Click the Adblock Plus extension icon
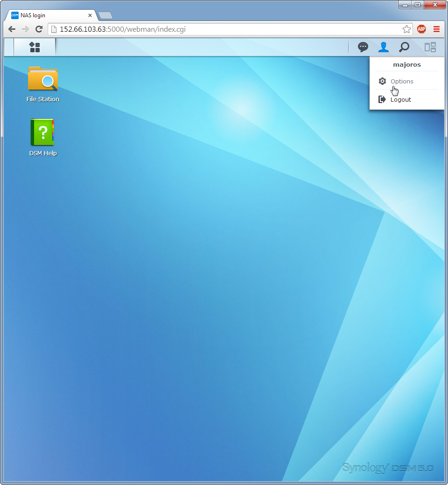The image size is (448, 485). click(421, 29)
